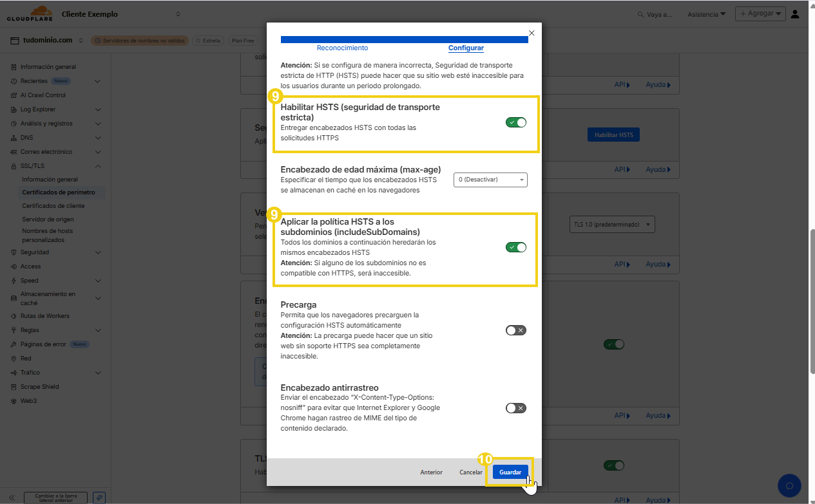Click the blue progress bar atop the modal
Viewport: 815px width, 504px height.
404,39
